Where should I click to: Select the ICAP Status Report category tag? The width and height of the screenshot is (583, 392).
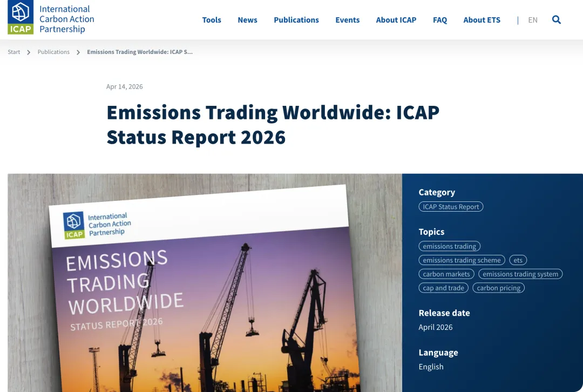451,207
